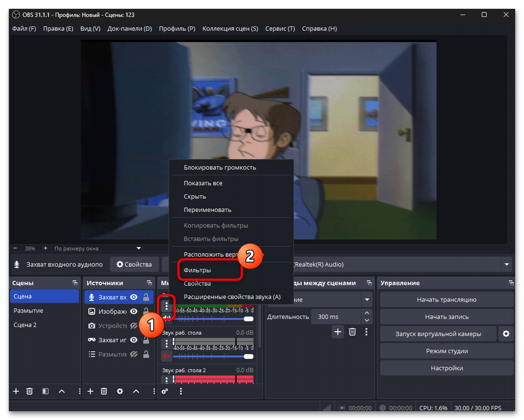Open extra options dots in Сцены toolbar
This screenshot has height=420, width=524.
point(79,391)
